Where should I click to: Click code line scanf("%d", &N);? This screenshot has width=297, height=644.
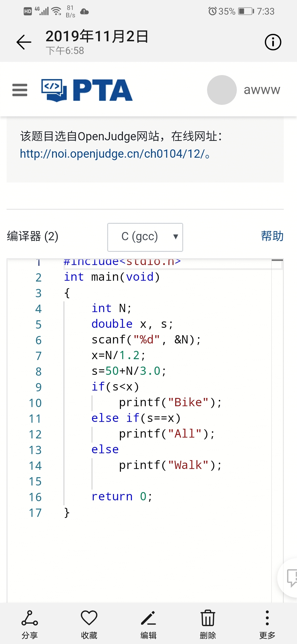tap(146, 340)
